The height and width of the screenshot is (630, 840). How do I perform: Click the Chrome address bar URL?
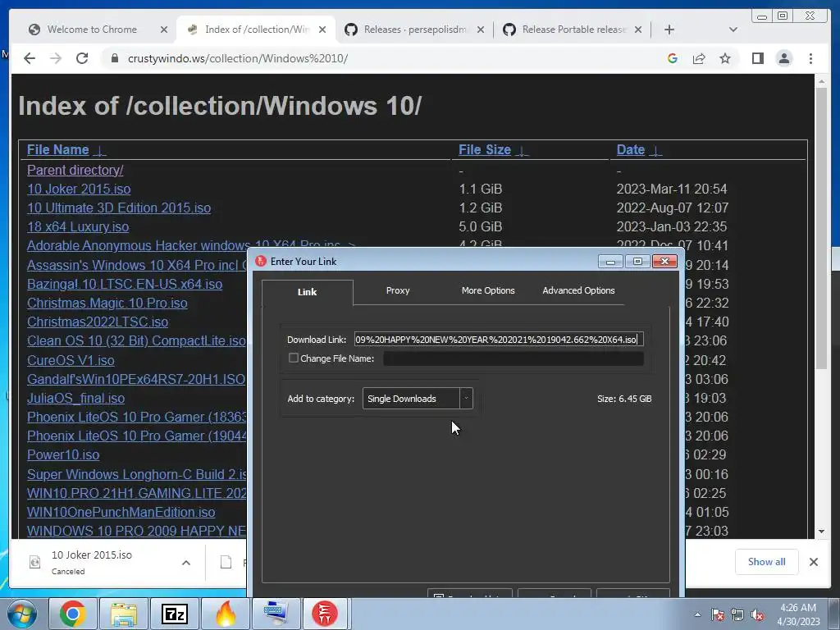(238, 58)
